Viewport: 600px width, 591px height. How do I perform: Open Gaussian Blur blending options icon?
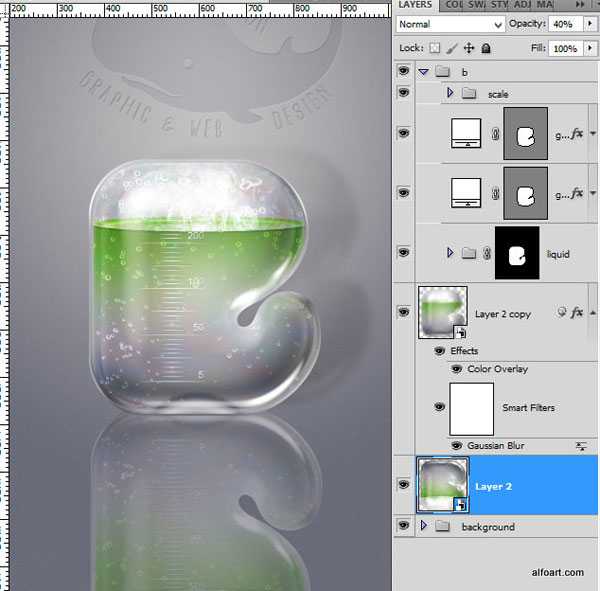pos(581,446)
